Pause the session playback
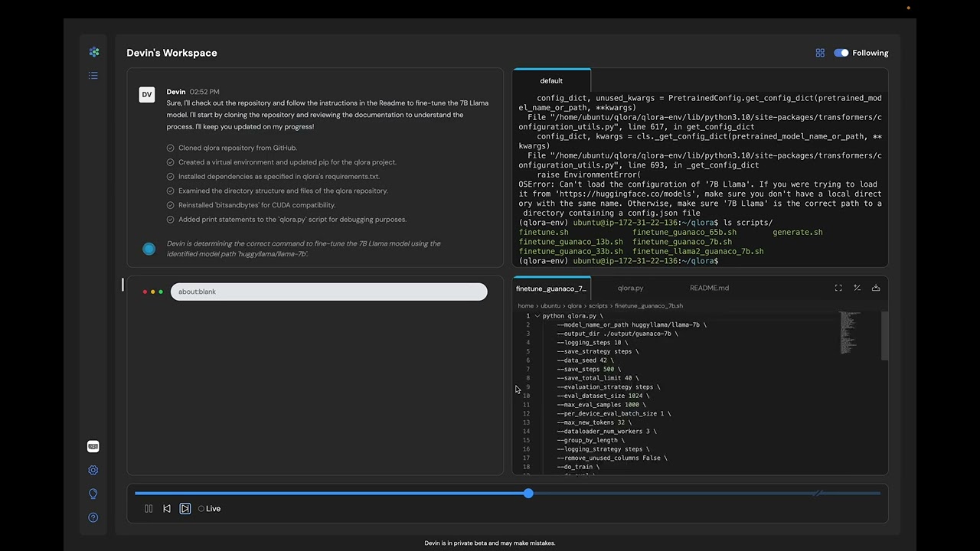This screenshot has width=980, height=551. 149,509
